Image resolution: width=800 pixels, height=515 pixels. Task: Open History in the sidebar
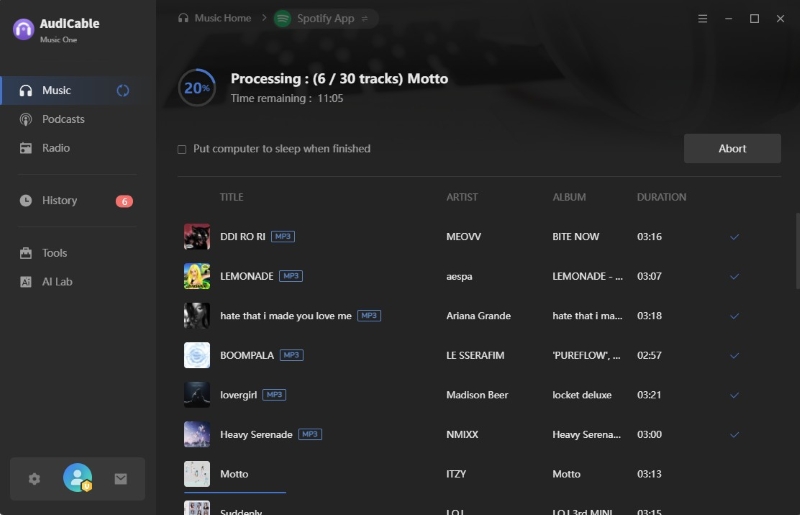59,200
